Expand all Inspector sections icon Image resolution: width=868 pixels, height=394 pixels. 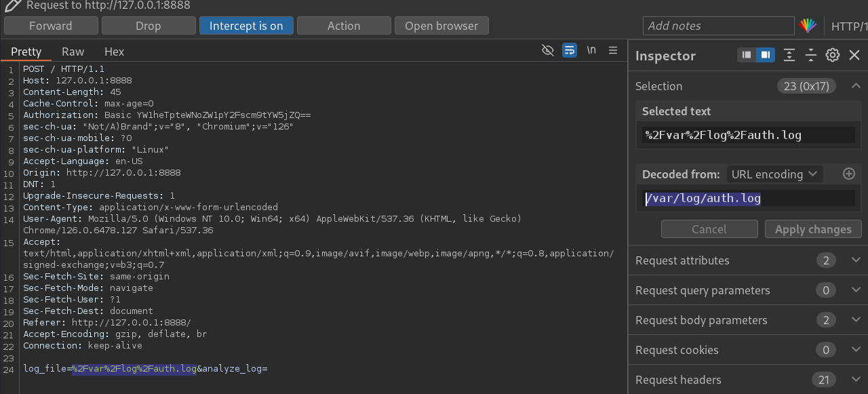coord(789,55)
